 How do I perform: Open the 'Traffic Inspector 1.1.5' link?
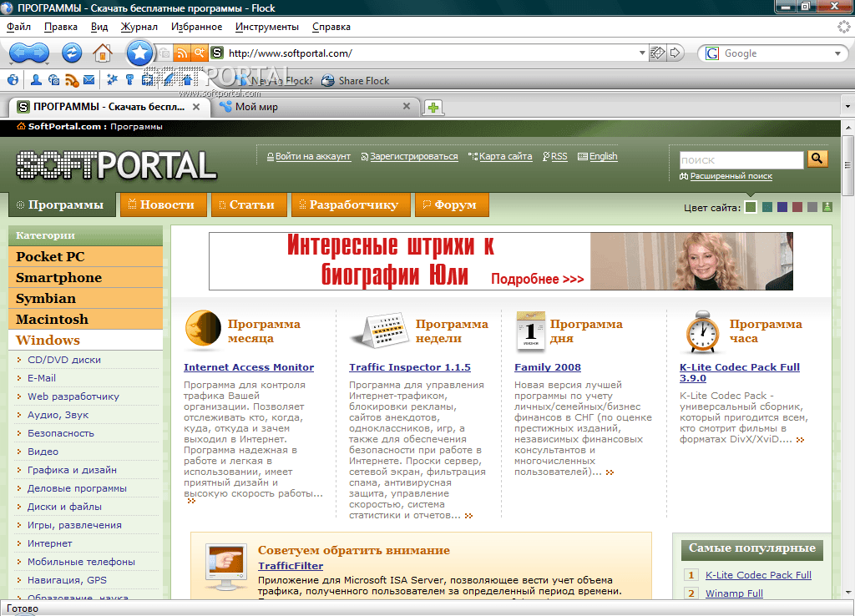[x=409, y=367]
